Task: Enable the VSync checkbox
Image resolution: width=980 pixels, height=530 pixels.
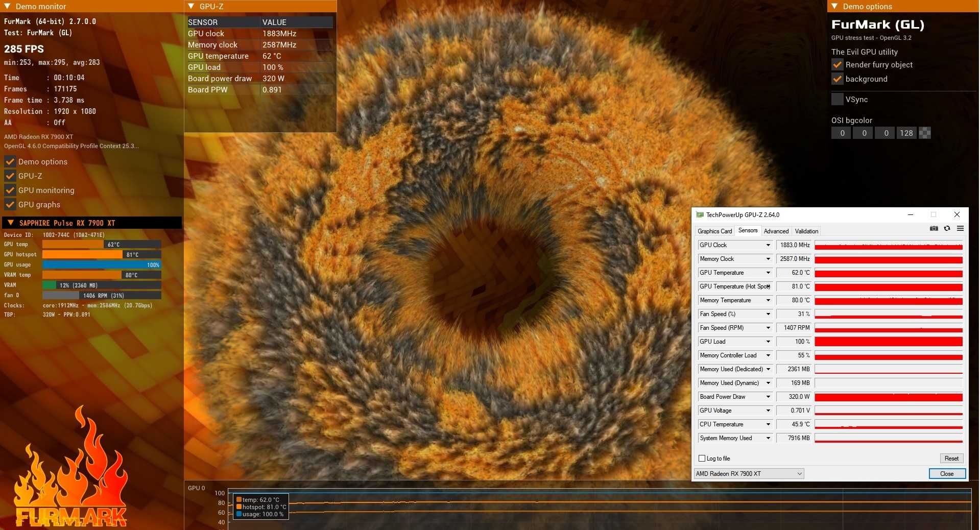Action: 837,100
